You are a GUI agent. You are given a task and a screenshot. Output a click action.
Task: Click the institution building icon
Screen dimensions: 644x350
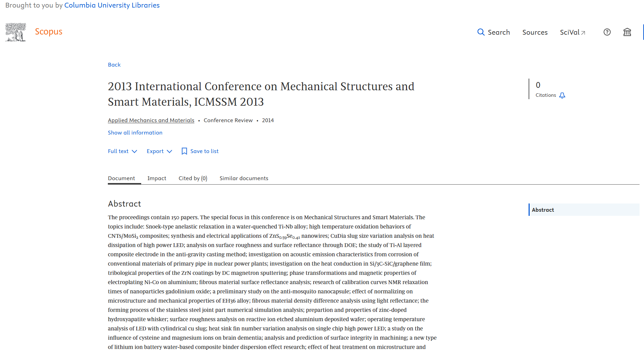pyautogui.click(x=627, y=32)
